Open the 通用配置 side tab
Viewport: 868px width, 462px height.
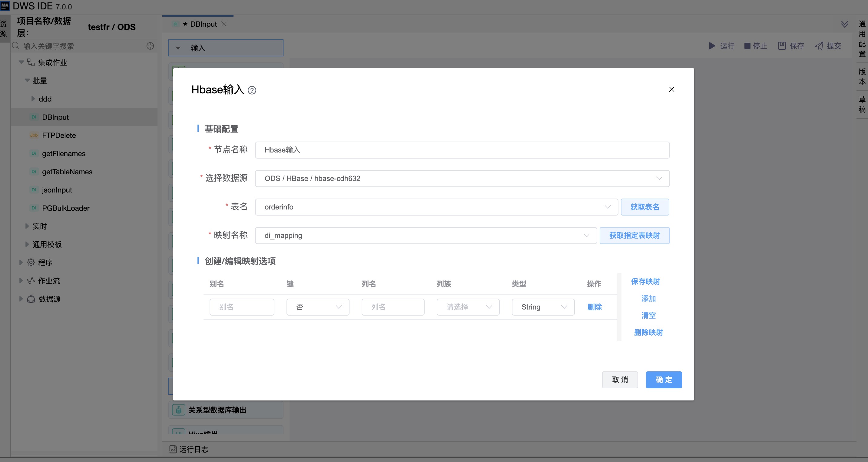pos(862,39)
